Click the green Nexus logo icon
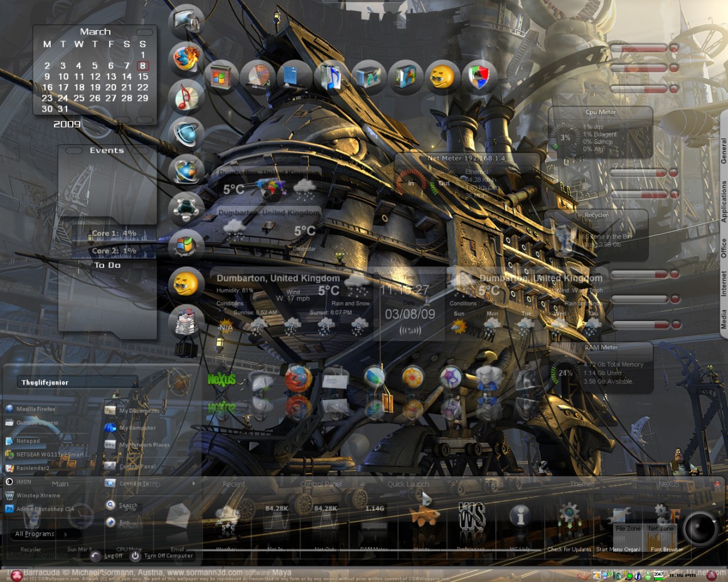728x582 pixels. [222, 379]
